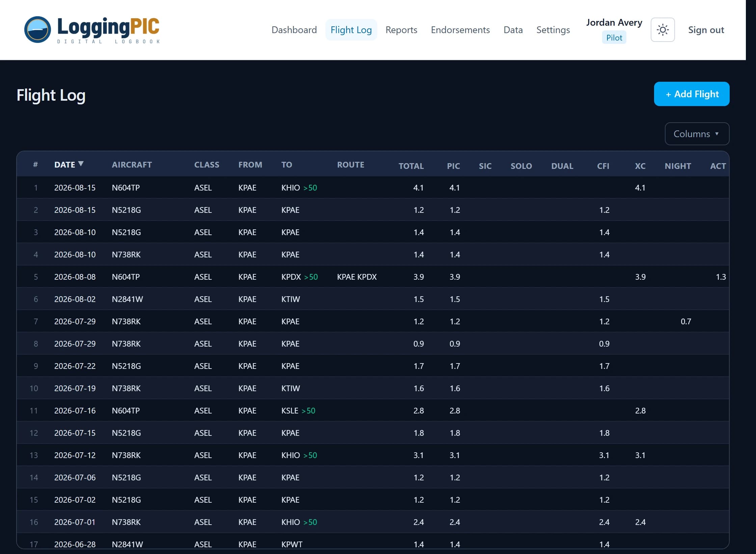This screenshot has height=554, width=756.
Task: Click the AIRCRAFT column header
Action: (132, 165)
